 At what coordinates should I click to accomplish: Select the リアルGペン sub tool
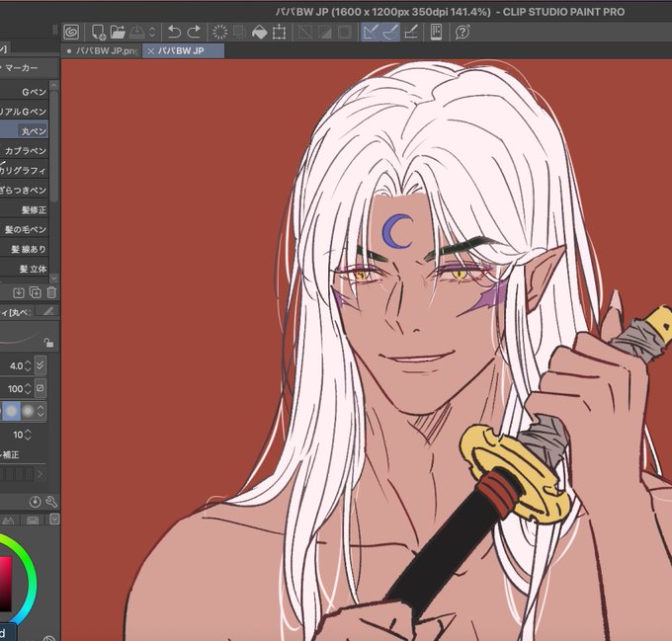tap(24, 112)
